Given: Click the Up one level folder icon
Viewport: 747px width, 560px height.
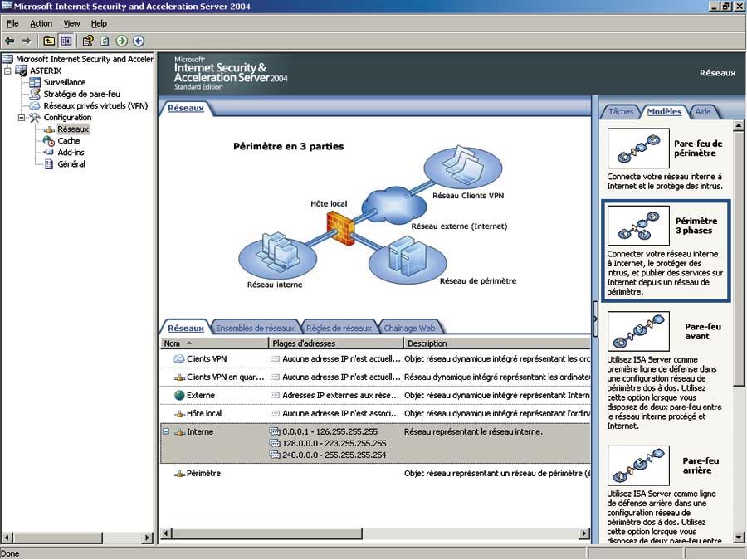Looking at the screenshot, I should [x=49, y=41].
